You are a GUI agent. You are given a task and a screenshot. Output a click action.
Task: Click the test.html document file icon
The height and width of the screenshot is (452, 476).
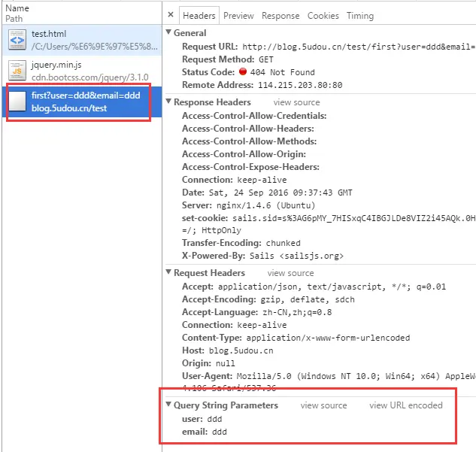17,40
